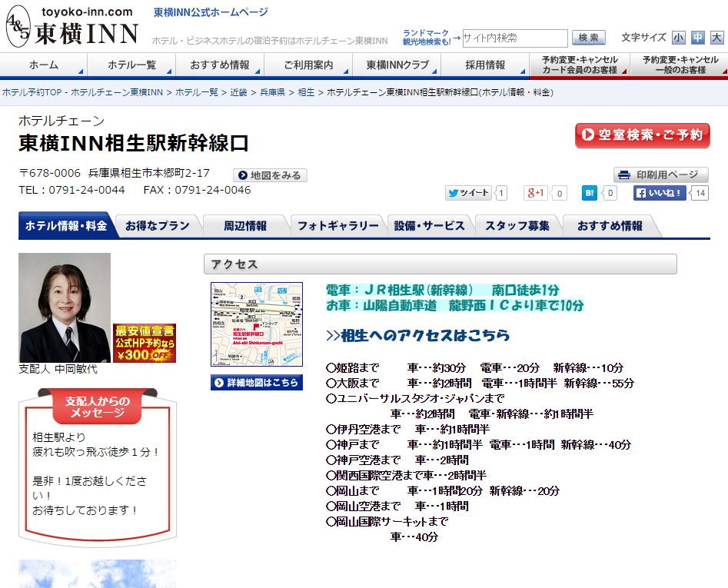Screen dimensions: 728x588
Task: Click the Google +1 button
Action: coord(535,193)
